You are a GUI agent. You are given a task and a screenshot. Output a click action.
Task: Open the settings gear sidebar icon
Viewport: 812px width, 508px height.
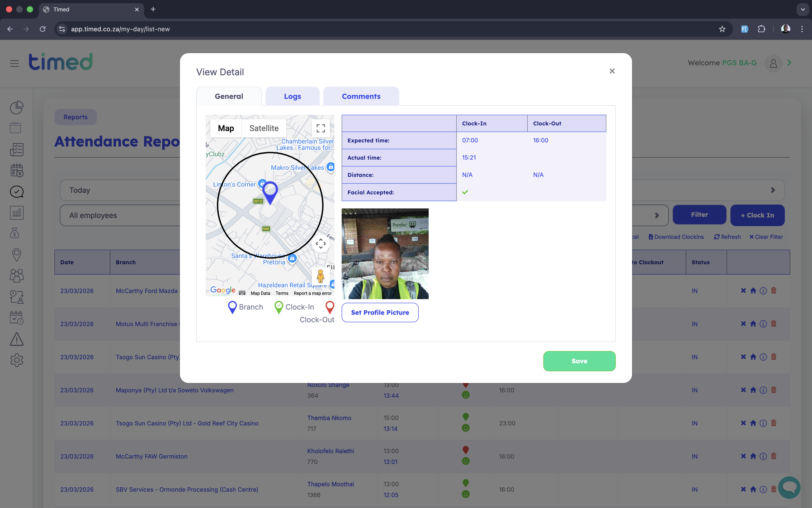pos(17,360)
